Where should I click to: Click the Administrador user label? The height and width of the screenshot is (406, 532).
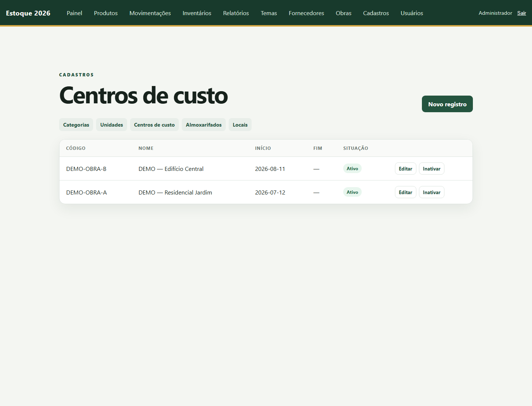click(x=495, y=13)
